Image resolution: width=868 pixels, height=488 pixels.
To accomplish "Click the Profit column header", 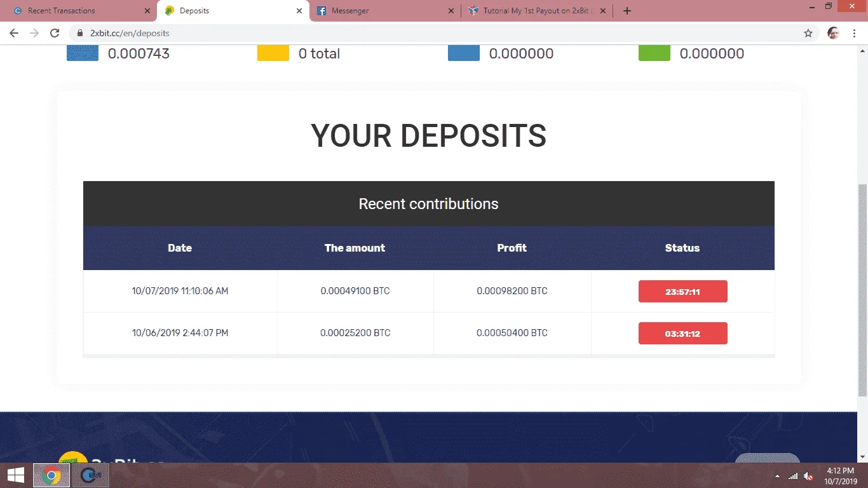I will pos(512,248).
